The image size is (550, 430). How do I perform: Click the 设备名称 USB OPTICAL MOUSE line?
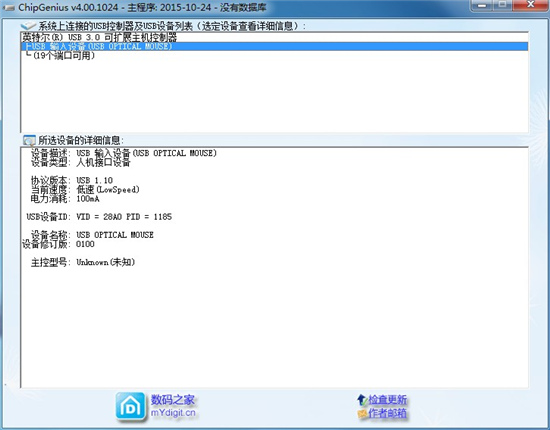coord(92,235)
